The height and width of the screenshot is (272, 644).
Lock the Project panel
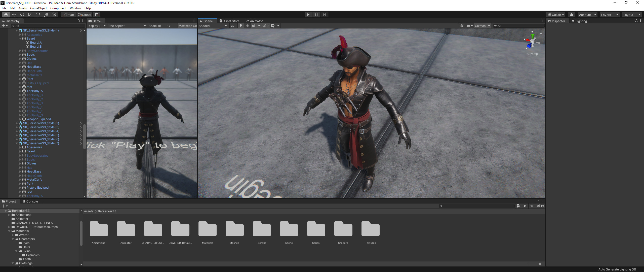click(538, 201)
